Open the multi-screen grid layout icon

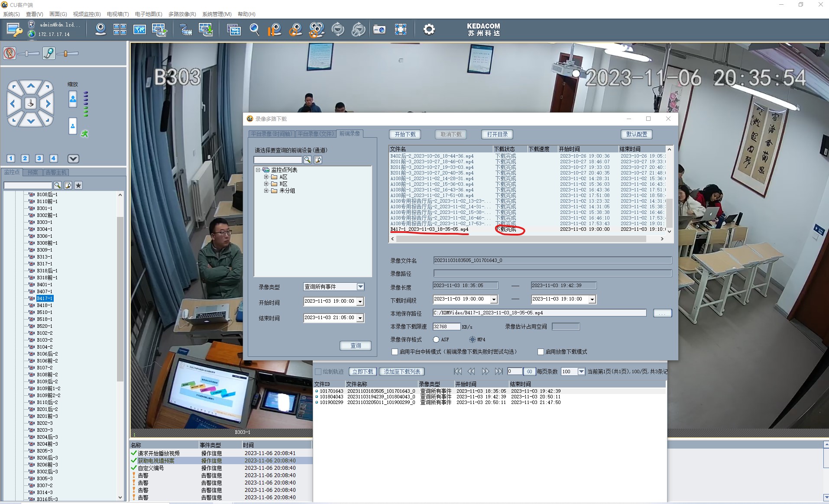[120, 29]
